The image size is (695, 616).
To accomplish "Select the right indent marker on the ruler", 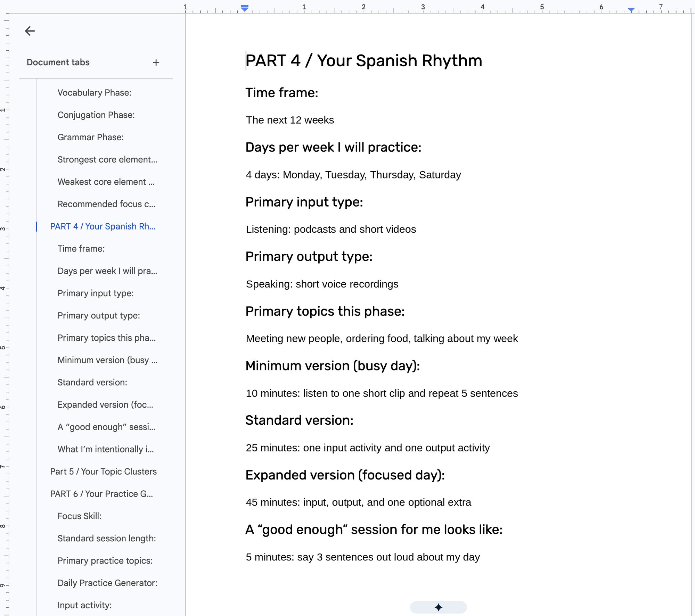I will click(631, 10).
